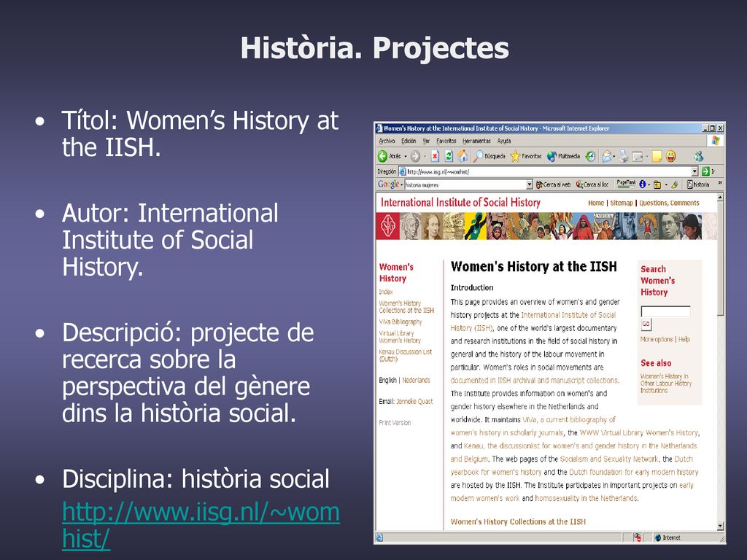The width and height of the screenshot is (747, 560).
Task: Open the Ayuda menu
Action: click(x=504, y=141)
